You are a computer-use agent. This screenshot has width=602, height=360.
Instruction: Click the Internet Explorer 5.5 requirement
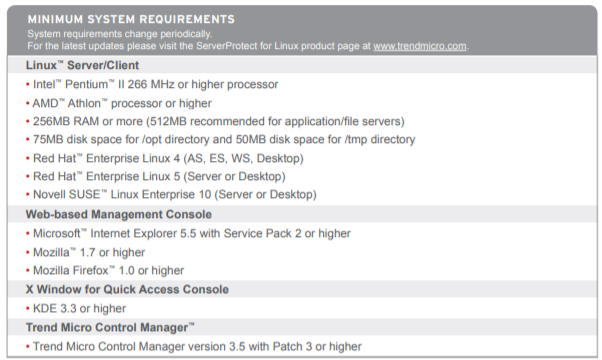(x=192, y=233)
